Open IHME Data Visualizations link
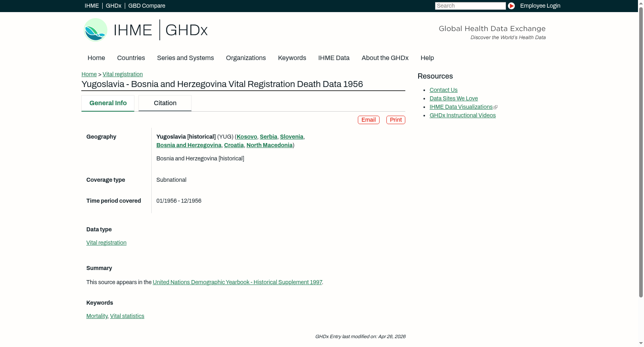Screen dimensions: 644x347 point(461,107)
